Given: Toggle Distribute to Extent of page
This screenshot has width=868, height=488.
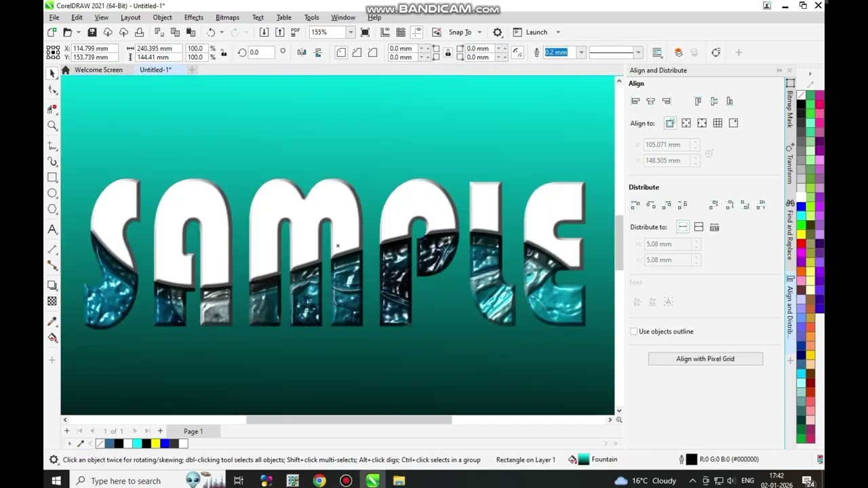Looking at the screenshot, I should point(698,227).
